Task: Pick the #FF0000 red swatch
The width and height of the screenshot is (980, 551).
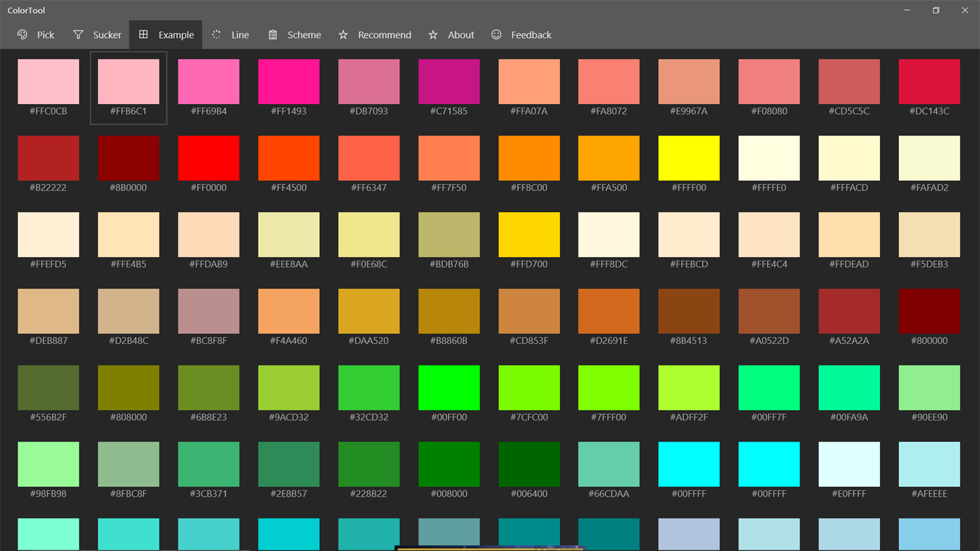Action: pyautogui.click(x=209, y=158)
